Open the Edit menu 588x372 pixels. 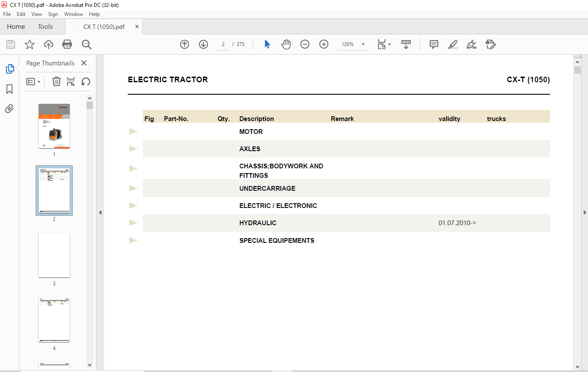[x=21, y=14]
